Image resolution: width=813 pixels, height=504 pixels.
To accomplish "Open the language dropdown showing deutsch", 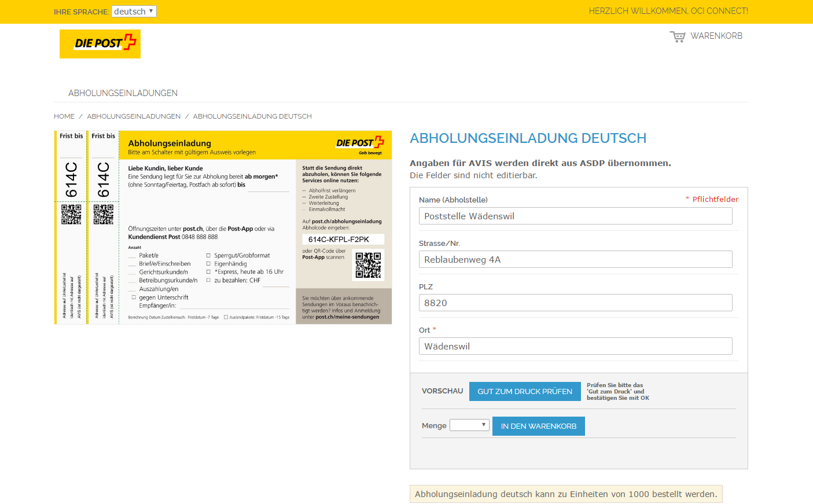I will click(134, 11).
